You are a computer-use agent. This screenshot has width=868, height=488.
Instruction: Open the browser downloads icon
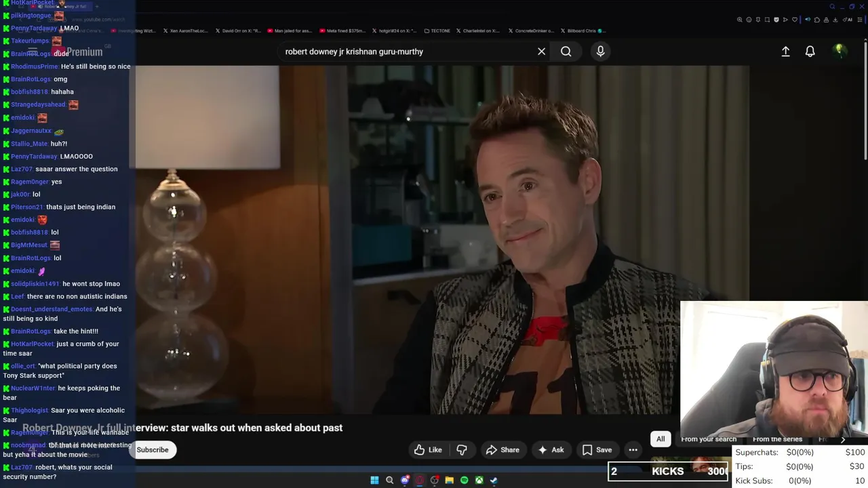(x=835, y=20)
